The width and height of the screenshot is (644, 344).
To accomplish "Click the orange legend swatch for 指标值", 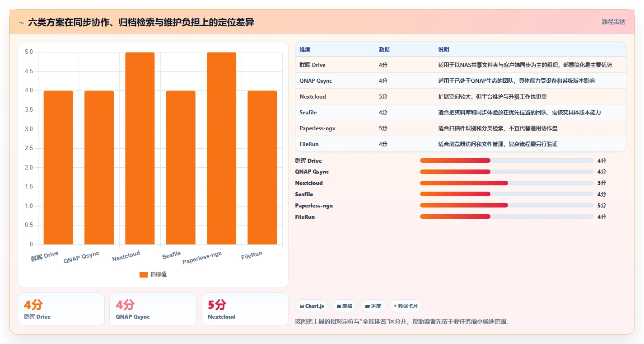I will [x=144, y=274].
